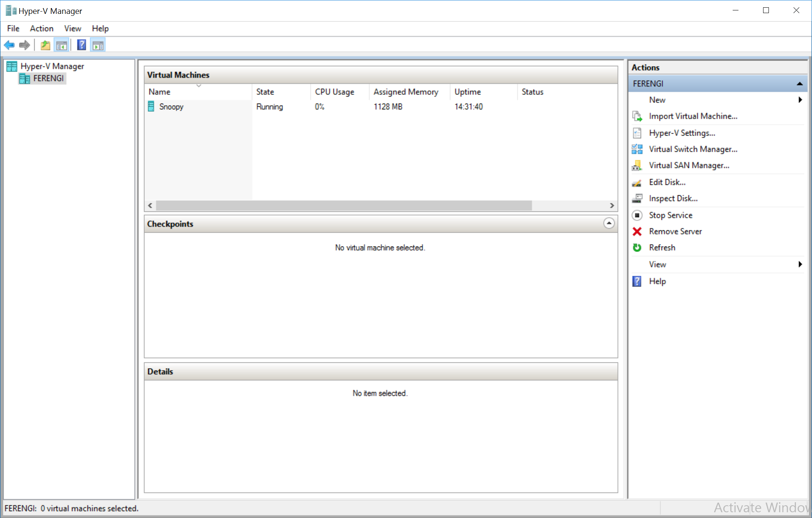The width and height of the screenshot is (812, 518).
Task: Click the Hyper-V Manager title bar icon
Action: [10, 11]
